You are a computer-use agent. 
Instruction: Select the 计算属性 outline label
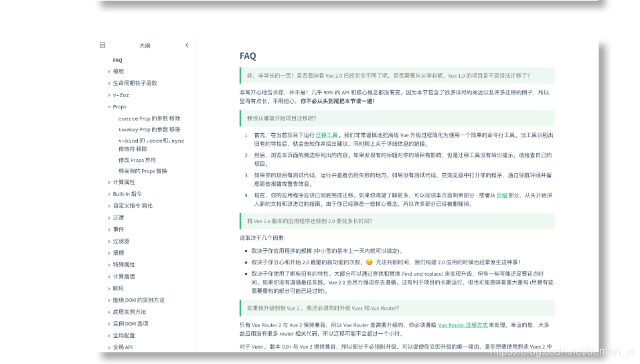pyautogui.click(x=124, y=183)
